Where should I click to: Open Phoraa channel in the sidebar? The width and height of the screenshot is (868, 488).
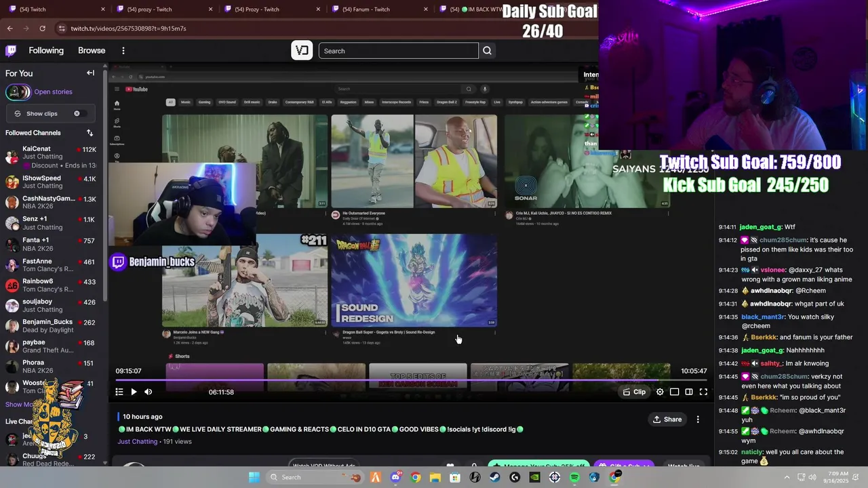tap(51, 367)
